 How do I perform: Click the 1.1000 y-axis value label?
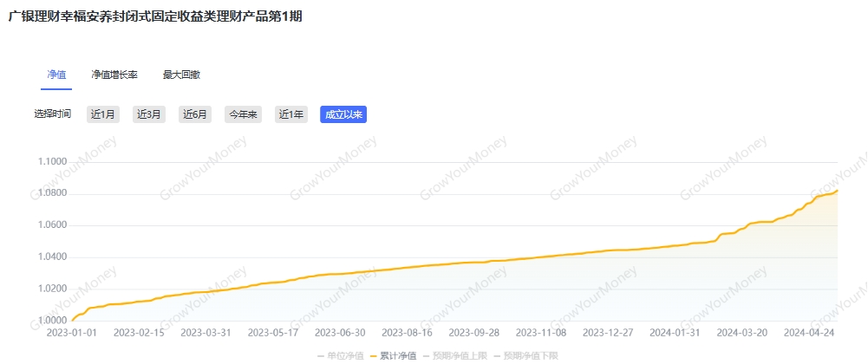pyautogui.click(x=53, y=162)
